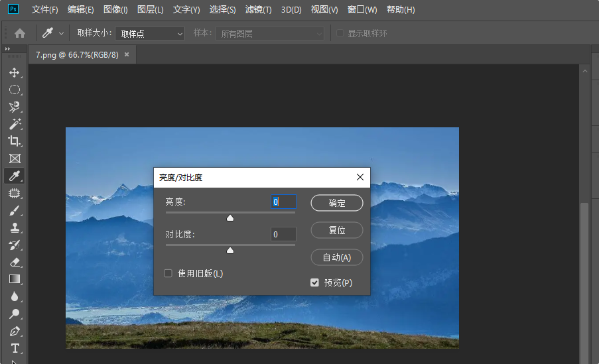Select the History Brush tool
Viewport: 599px width, 364px height.
click(15, 245)
